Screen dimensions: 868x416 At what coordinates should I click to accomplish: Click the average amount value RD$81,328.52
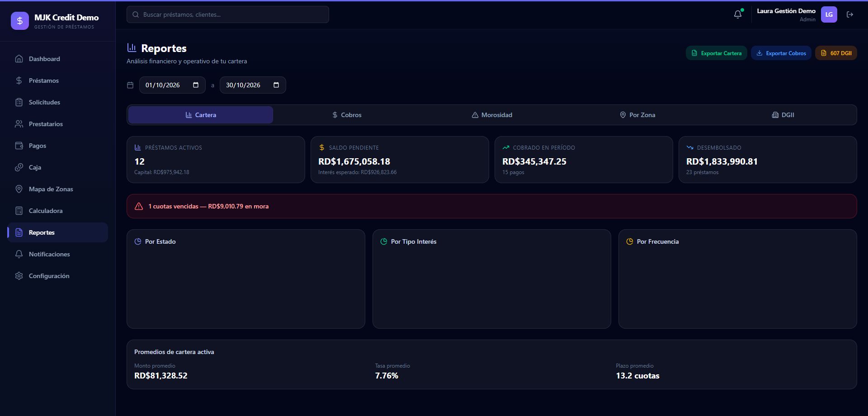161,376
